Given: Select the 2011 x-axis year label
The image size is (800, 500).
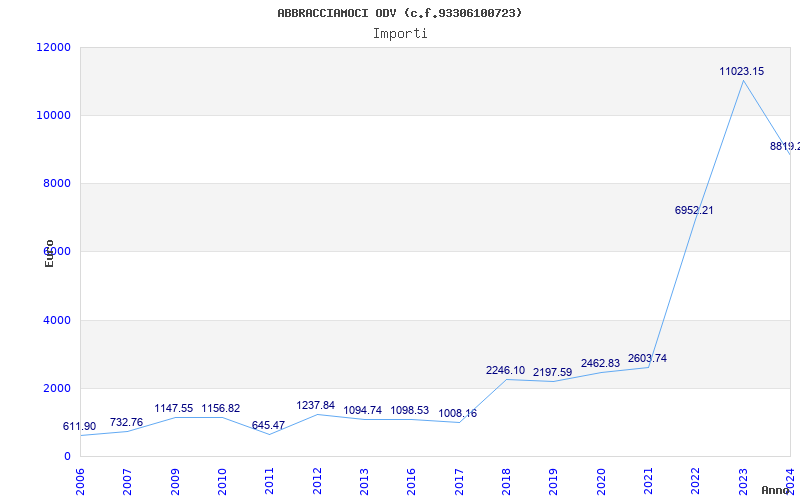Looking at the screenshot, I should (269, 481).
